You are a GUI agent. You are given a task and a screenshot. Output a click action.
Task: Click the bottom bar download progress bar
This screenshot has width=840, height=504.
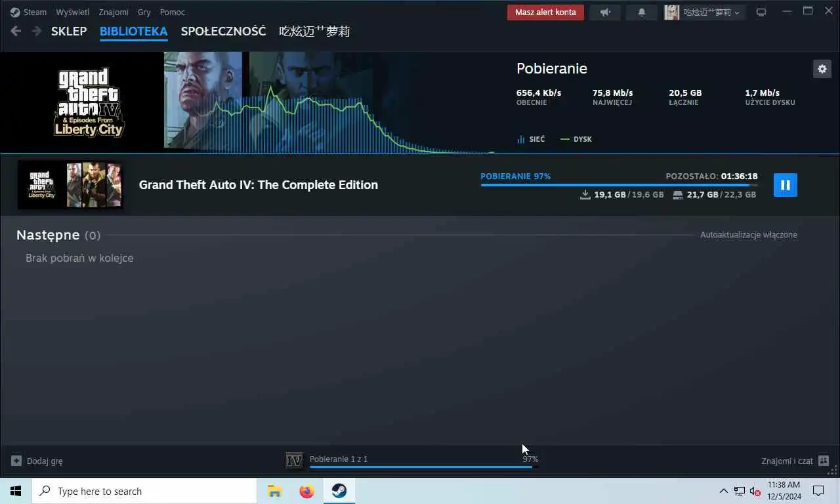click(424, 467)
